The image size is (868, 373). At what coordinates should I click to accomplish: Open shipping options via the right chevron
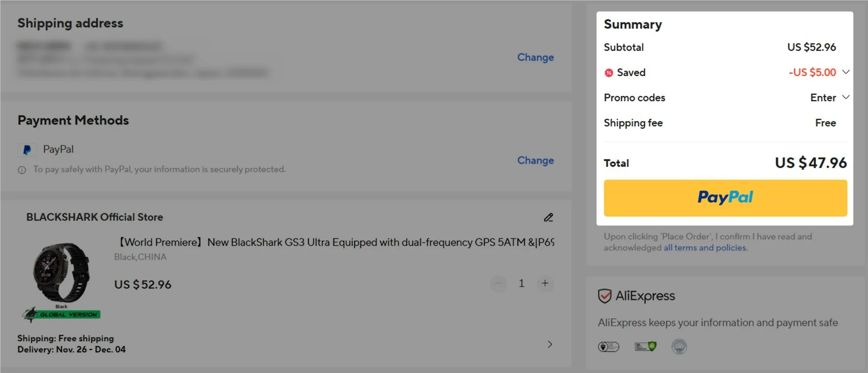click(x=550, y=344)
